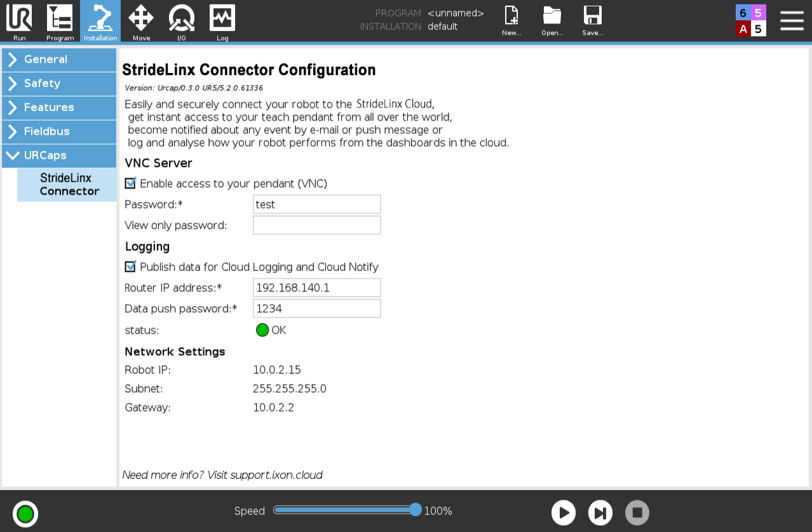Click the default installation name
This screenshot has width=812, height=532.
443,27
